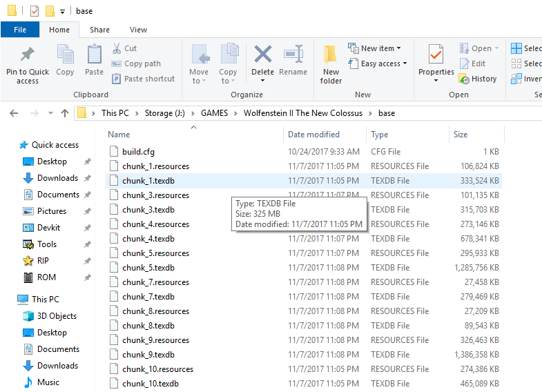
Task: Switch to the View ribbon tab
Action: click(x=138, y=30)
